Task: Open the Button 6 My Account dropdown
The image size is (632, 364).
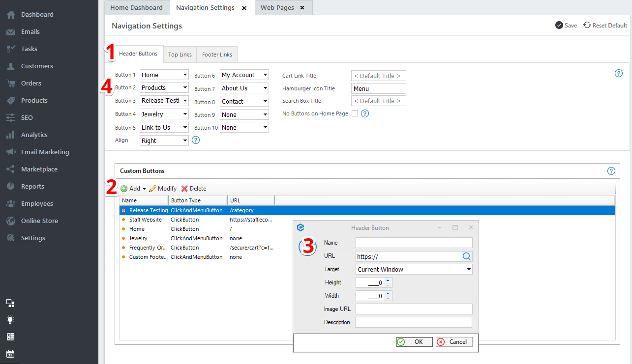Action: (x=244, y=75)
